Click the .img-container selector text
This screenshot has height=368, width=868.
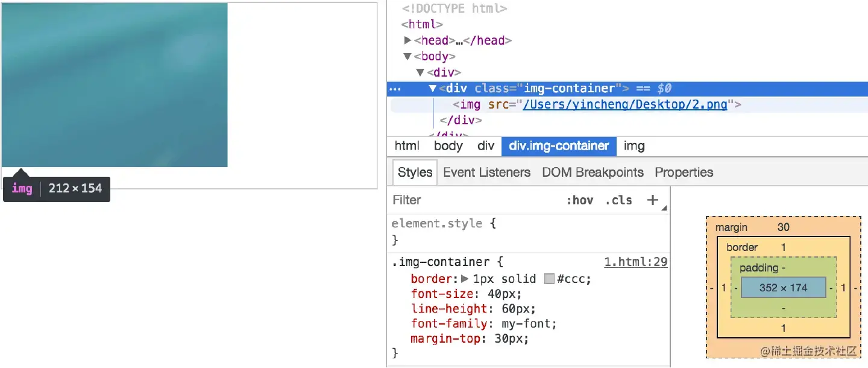[441, 262]
